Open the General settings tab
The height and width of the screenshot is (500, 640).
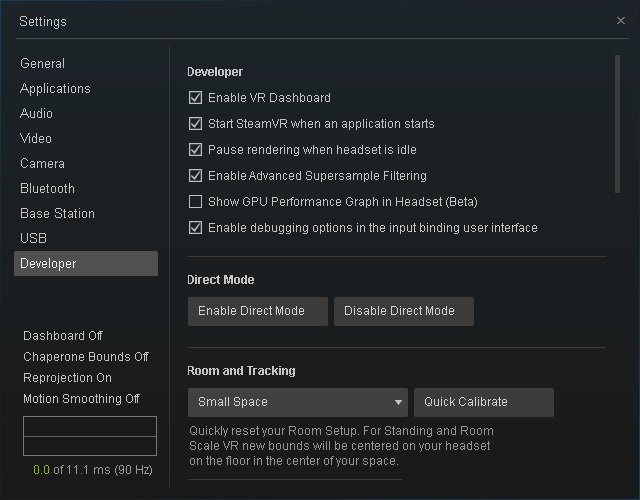click(42, 64)
